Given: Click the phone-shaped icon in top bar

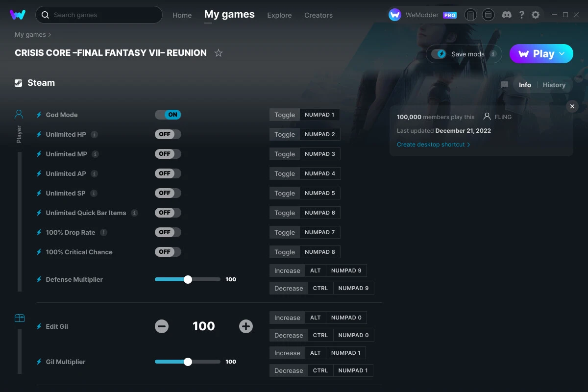Looking at the screenshot, I should [470, 15].
